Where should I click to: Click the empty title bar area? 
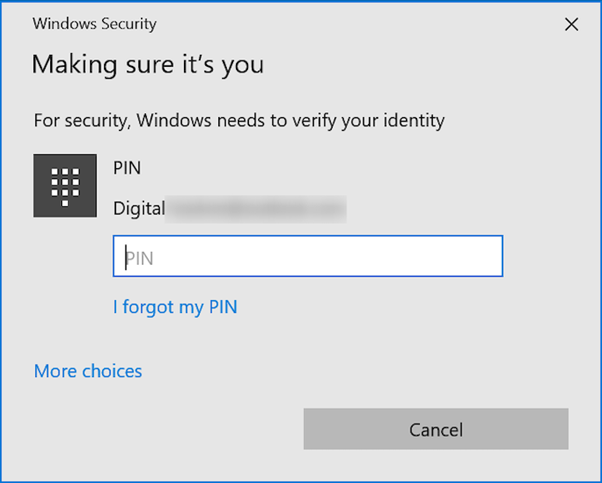(x=350, y=24)
